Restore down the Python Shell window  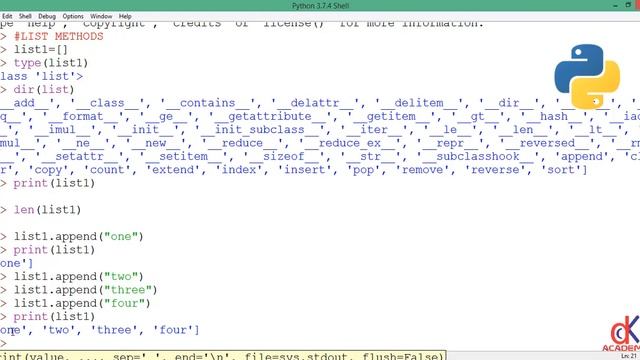coord(628,5)
